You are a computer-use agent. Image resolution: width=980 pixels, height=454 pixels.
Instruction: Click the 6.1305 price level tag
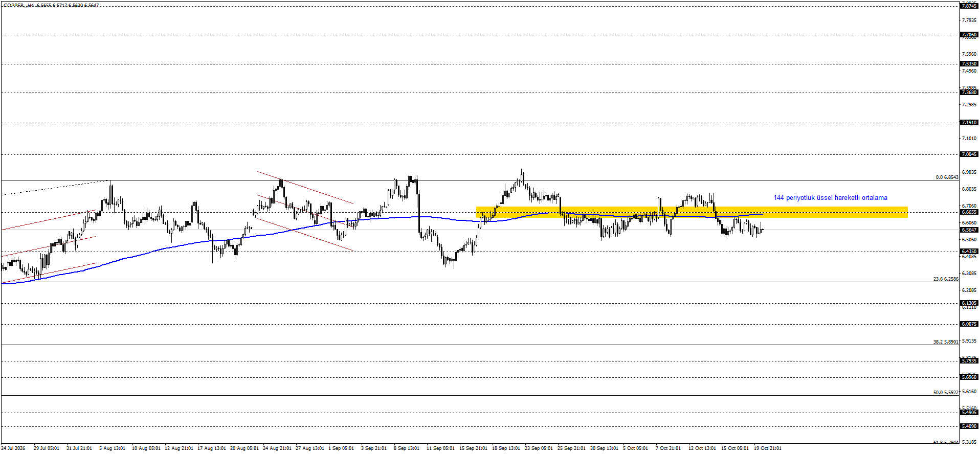(969, 303)
